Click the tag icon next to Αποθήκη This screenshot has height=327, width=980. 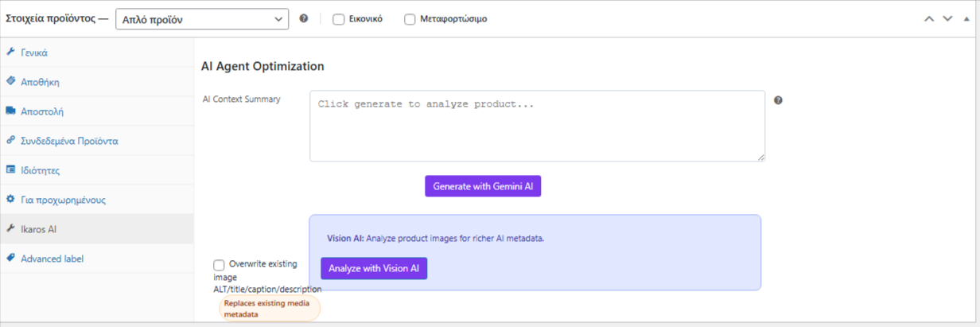[11, 81]
